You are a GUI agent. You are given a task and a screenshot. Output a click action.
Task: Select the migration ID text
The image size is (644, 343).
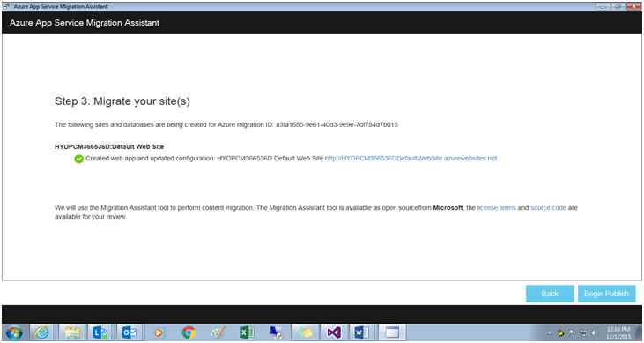(337, 124)
